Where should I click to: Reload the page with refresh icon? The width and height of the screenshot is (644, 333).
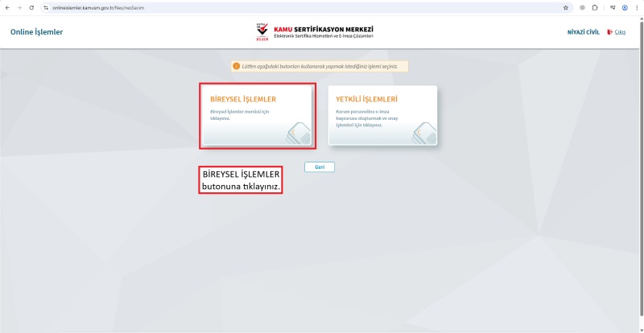31,7
